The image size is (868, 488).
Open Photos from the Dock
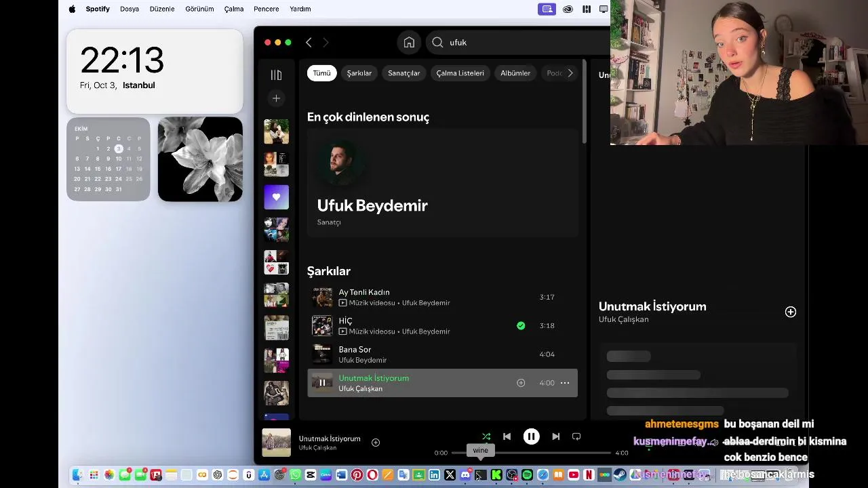[x=109, y=475]
